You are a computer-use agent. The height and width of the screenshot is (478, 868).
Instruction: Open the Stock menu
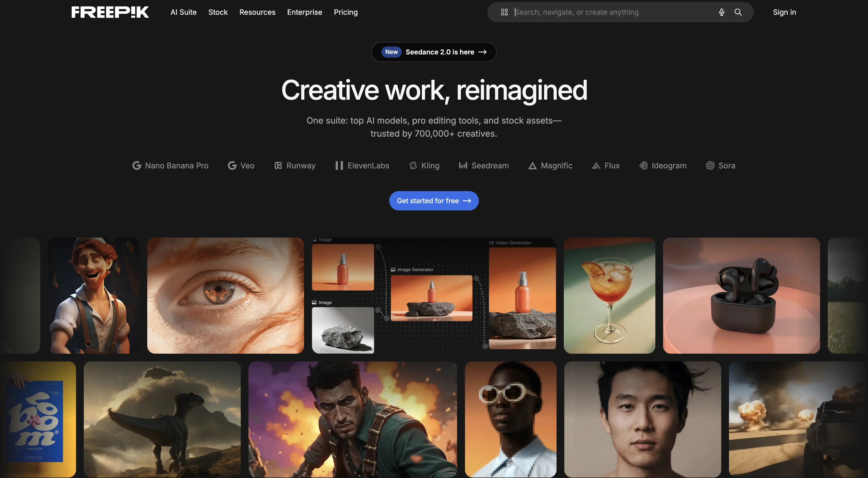[218, 12]
